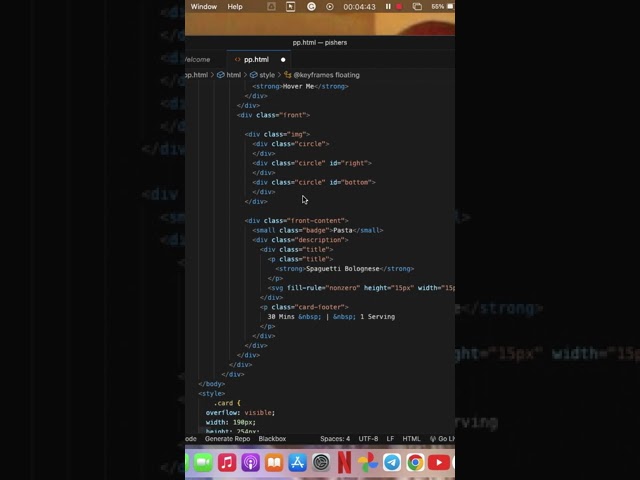Open the window-stack icon in the menu bar

[x=417, y=7]
